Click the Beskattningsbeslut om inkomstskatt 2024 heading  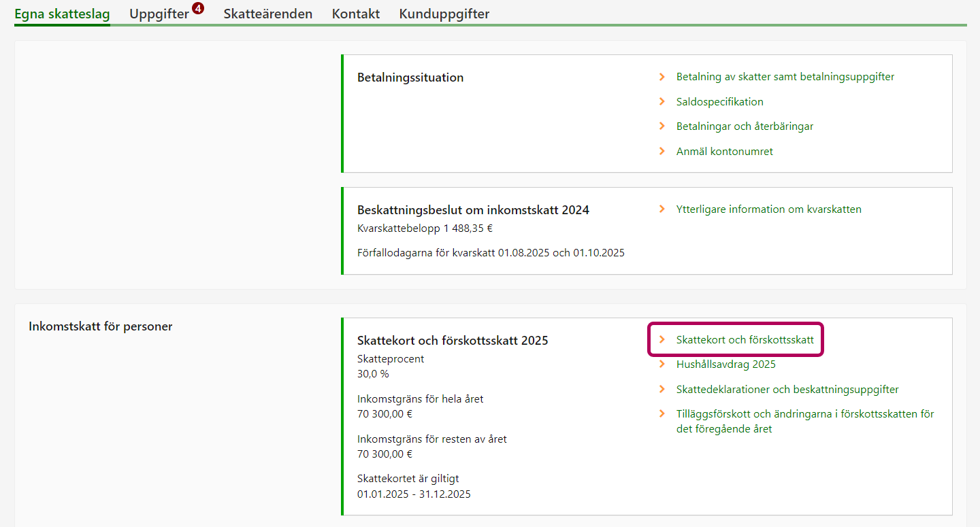[473, 210]
